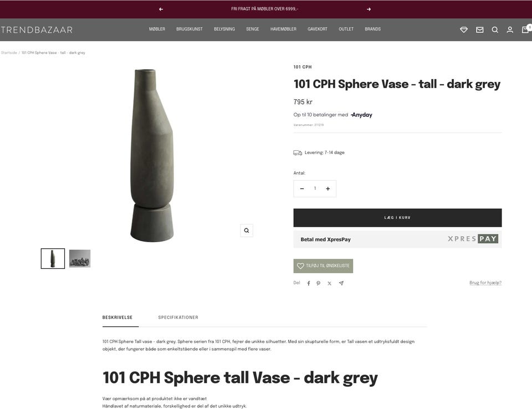Screen dimensions: 532x409
Task: Select the second product thumbnail
Action: coord(80,258)
